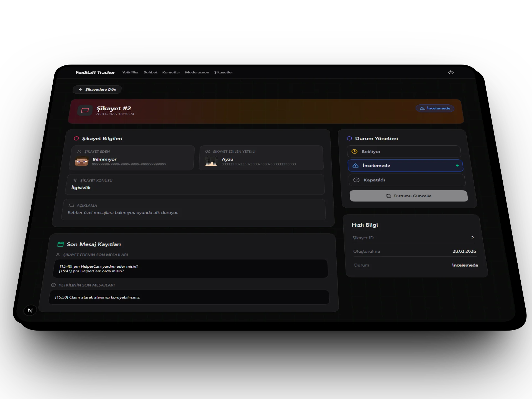Click the green dot on İncelemede option
The height and width of the screenshot is (399, 532).
[457, 165]
